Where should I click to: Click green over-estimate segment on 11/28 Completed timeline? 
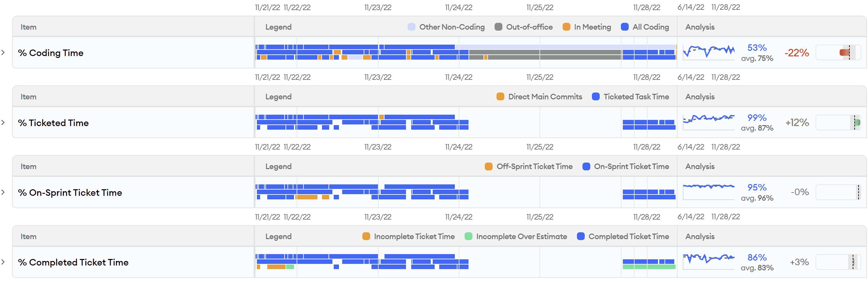(649, 267)
